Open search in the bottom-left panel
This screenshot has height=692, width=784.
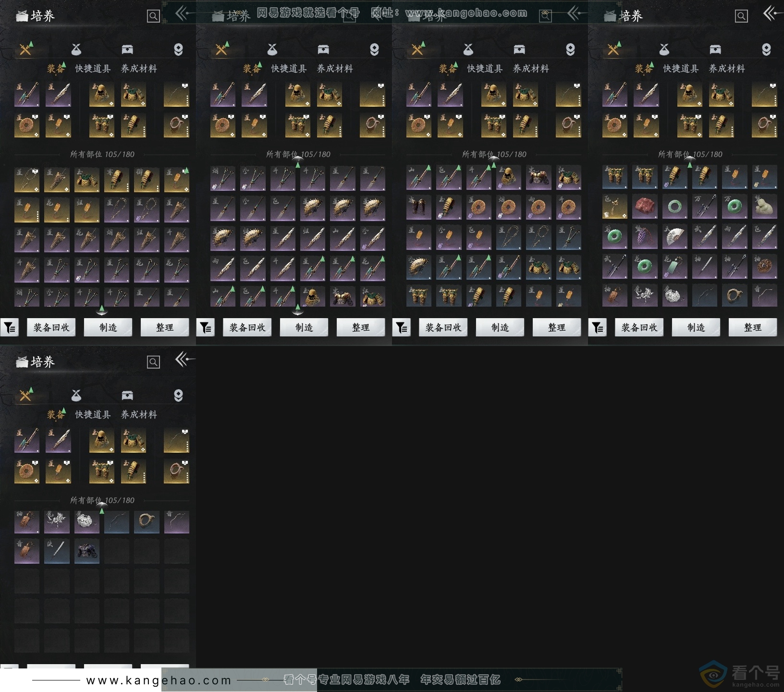pos(153,362)
